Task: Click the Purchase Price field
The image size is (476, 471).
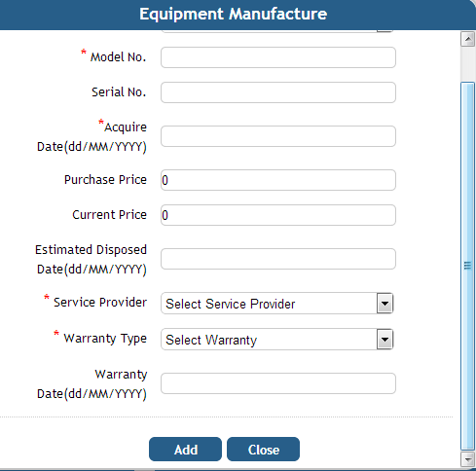Action: 278,180
